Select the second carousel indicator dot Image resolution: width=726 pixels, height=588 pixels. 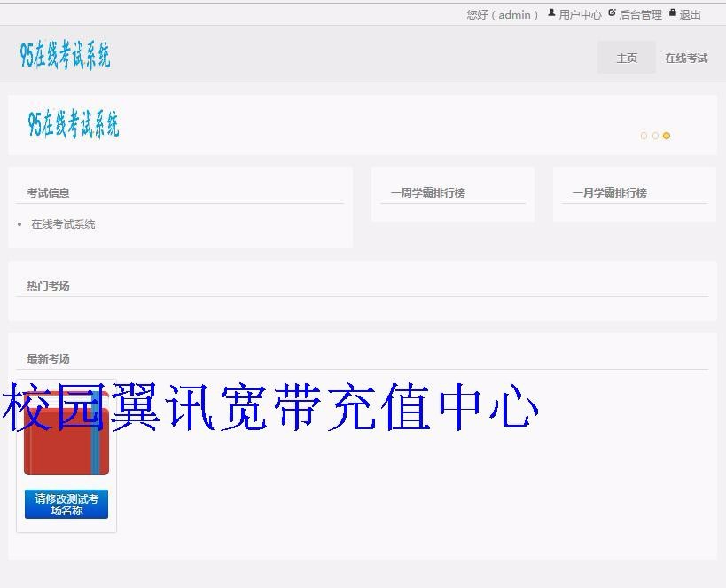tap(656, 136)
